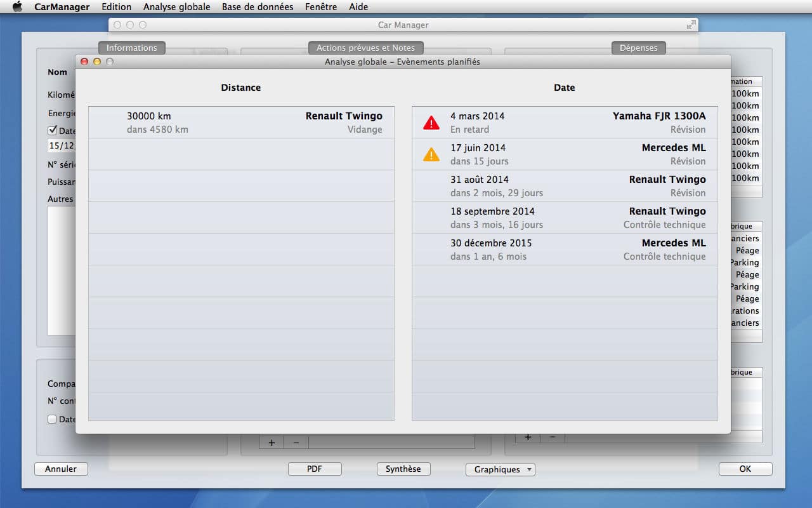812x508 pixels.
Task: Click the red warning icon on Yamaha row
Action: [431, 123]
